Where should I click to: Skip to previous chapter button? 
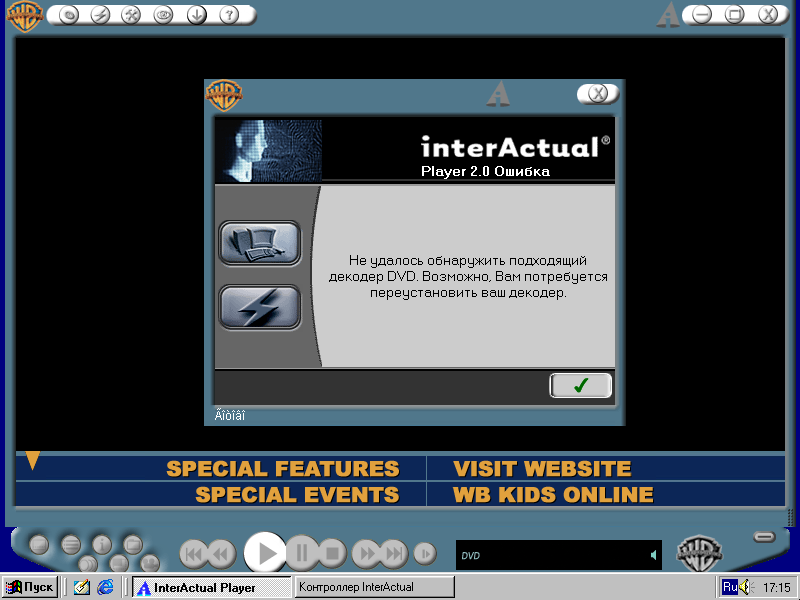coord(193,554)
